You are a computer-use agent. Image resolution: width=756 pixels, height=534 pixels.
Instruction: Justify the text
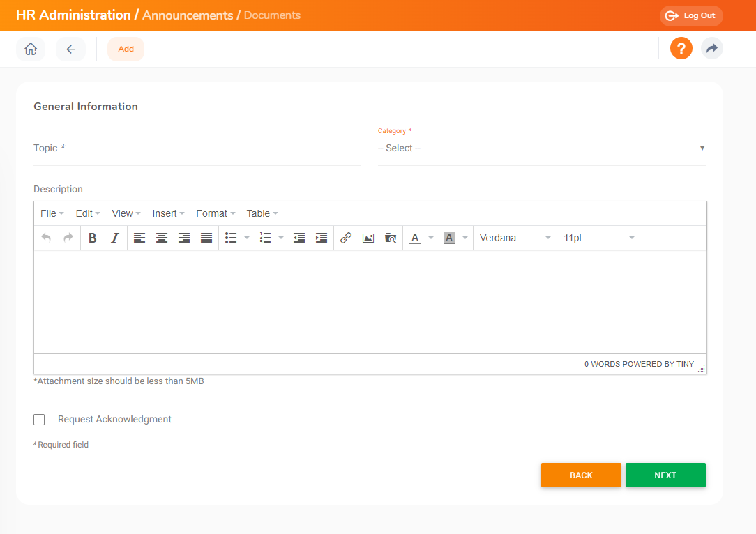pos(206,238)
